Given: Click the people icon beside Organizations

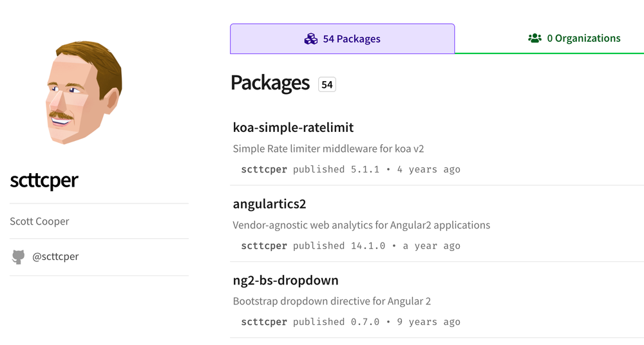Looking at the screenshot, I should tap(535, 39).
